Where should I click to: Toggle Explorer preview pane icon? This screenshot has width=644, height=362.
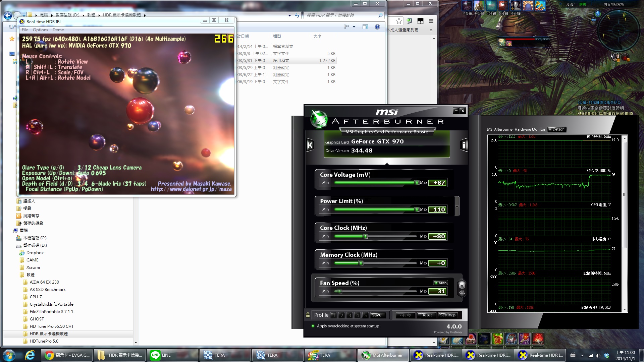365,27
